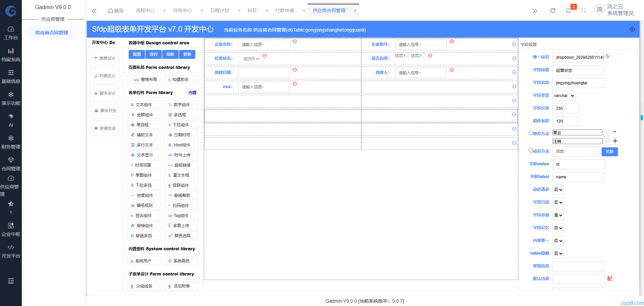
Task: Switch to the 付款申请 tab
Action: pos(284,10)
